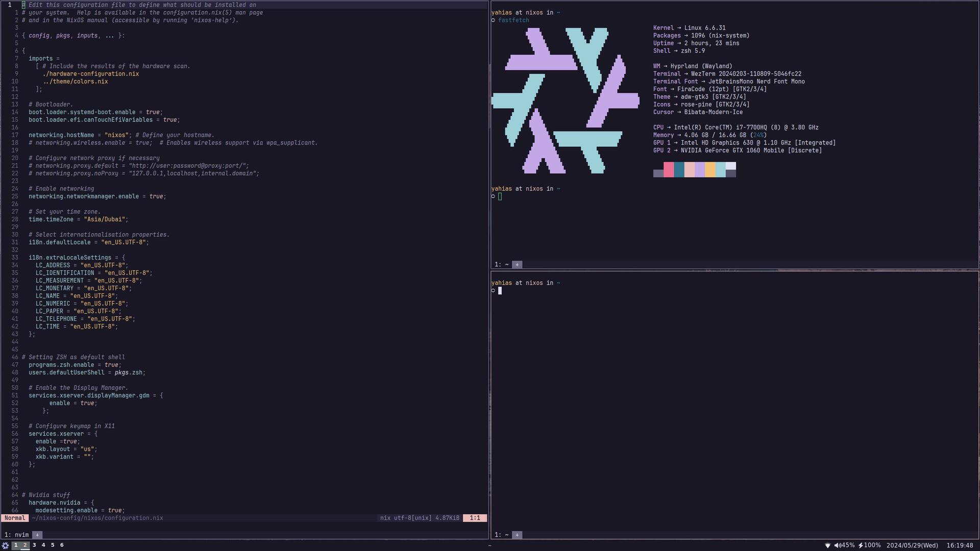
Task: Click the Packages 1096 (nix-system) line
Action: (x=701, y=36)
